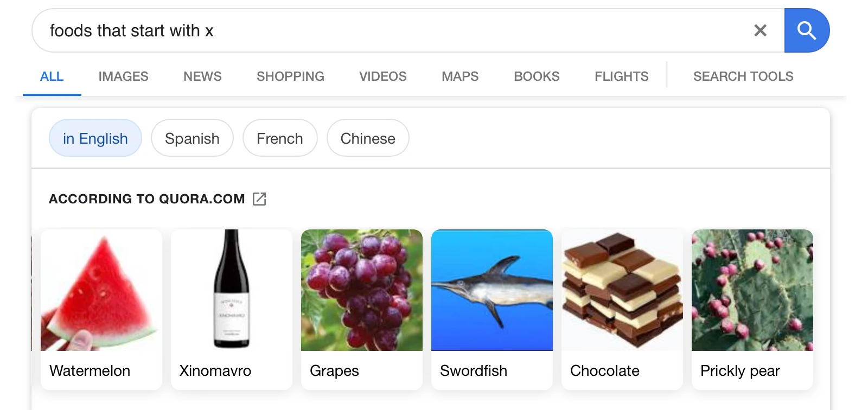The image size is (868, 410).
Task: Click in the search text field
Action: (380, 30)
